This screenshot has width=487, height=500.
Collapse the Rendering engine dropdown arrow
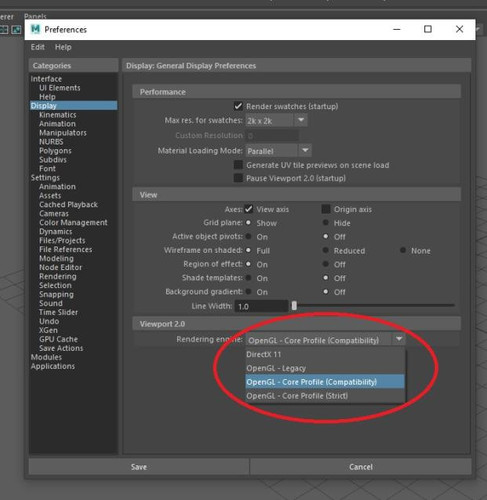point(399,339)
